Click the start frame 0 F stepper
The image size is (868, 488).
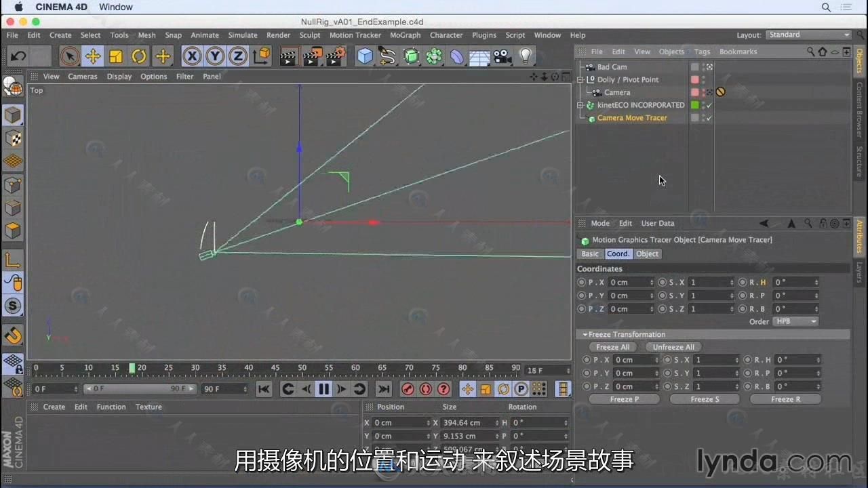(x=76, y=389)
